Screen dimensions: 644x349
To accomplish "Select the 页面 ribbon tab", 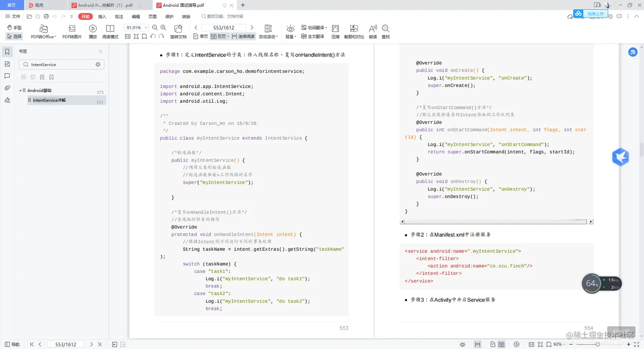I will click(x=152, y=17).
